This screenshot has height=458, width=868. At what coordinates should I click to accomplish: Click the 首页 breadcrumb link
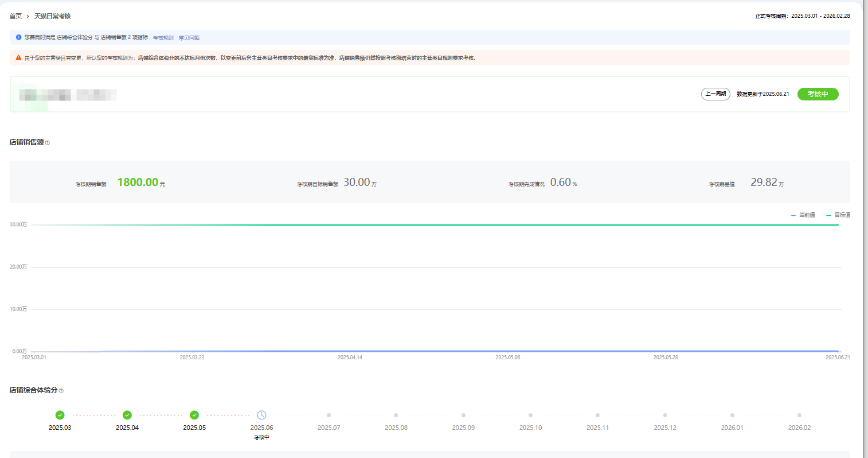[15, 16]
